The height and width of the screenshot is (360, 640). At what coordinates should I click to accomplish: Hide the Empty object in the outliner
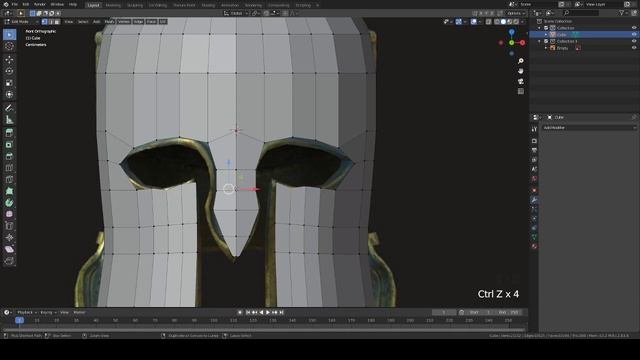click(x=634, y=48)
